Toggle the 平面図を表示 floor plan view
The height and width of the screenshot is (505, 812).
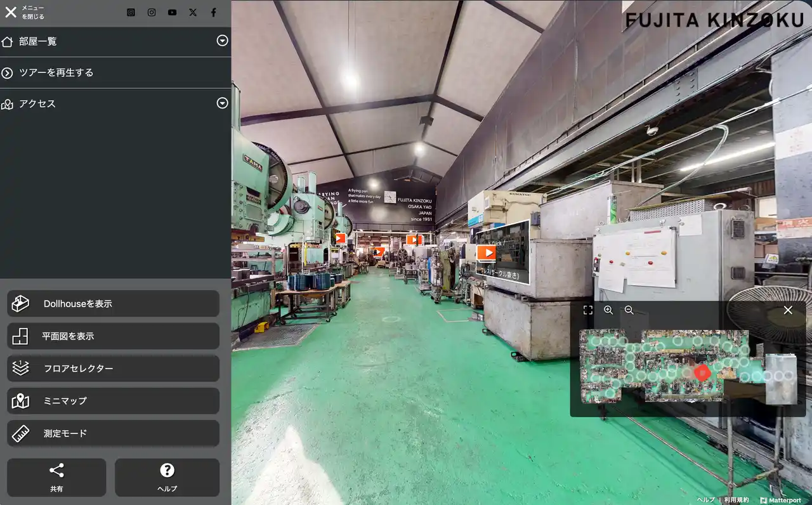tap(113, 336)
